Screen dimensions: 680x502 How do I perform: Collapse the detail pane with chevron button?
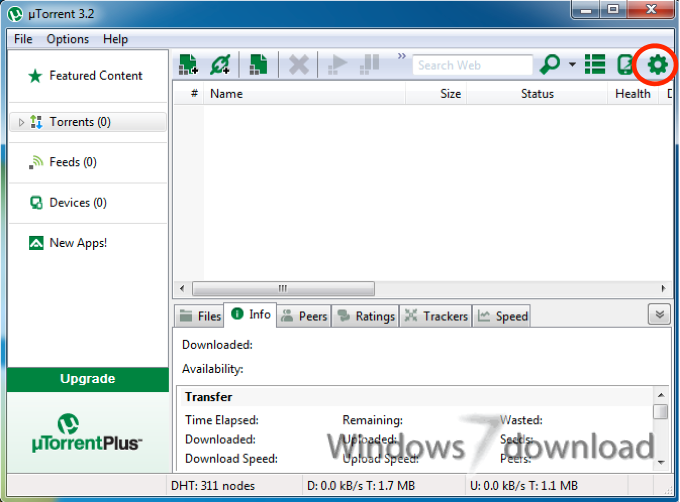[x=659, y=314]
